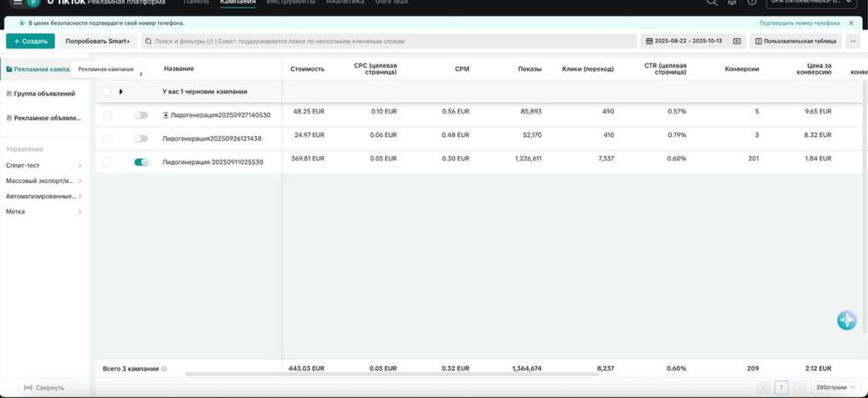
Task: Click Попробовать Smart+ button
Action: [98, 41]
